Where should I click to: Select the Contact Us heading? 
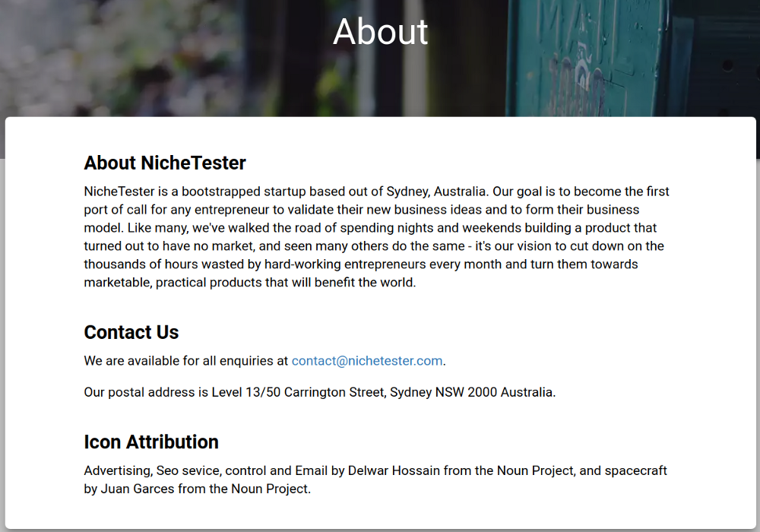coord(131,332)
